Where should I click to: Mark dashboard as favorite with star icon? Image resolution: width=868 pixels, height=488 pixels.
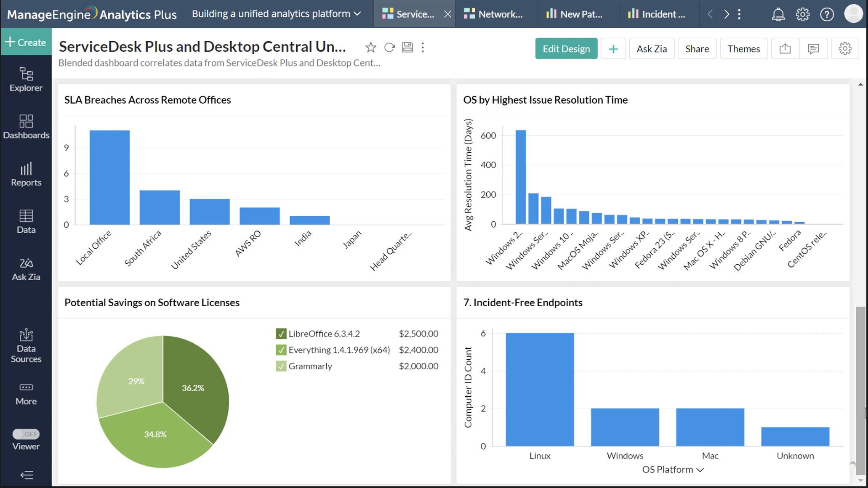coord(370,48)
